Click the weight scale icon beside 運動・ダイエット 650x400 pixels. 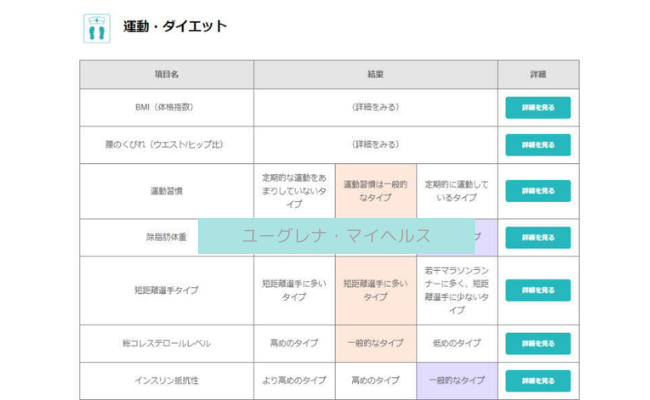tap(97, 29)
